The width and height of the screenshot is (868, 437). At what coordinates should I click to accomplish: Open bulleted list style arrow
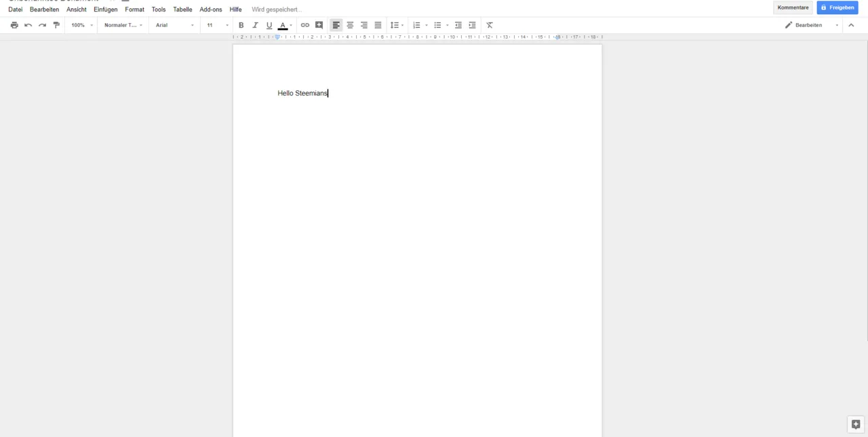(448, 25)
